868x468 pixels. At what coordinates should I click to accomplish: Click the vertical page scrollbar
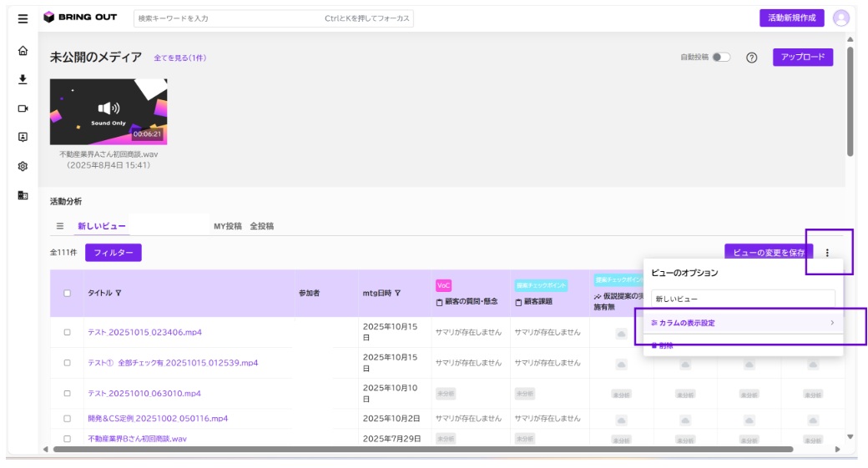[x=850, y=103]
